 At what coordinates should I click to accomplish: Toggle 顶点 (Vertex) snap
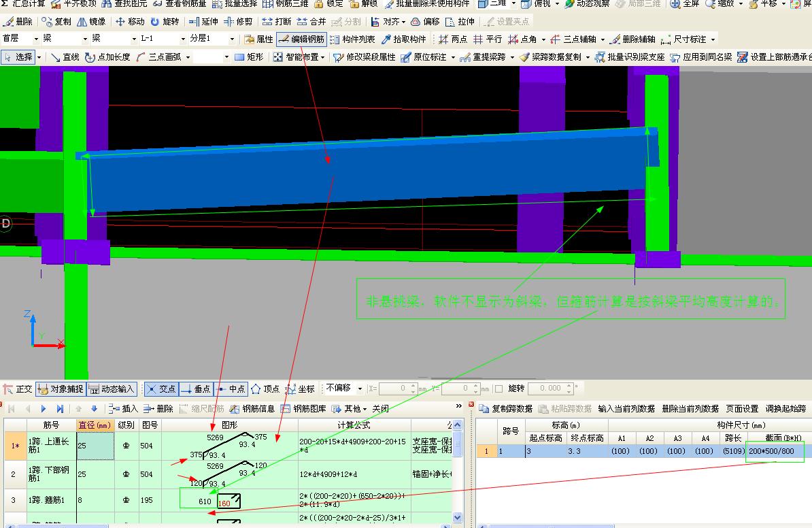[x=265, y=389]
